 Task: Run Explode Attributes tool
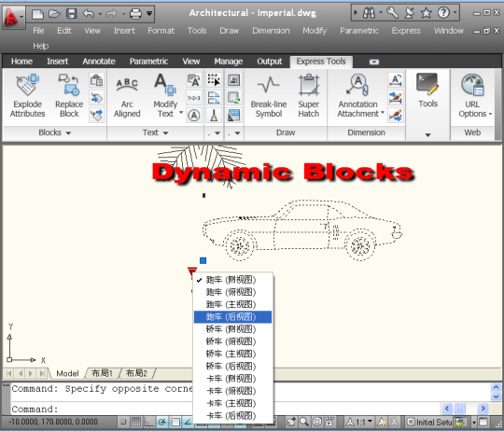tap(28, 96)
